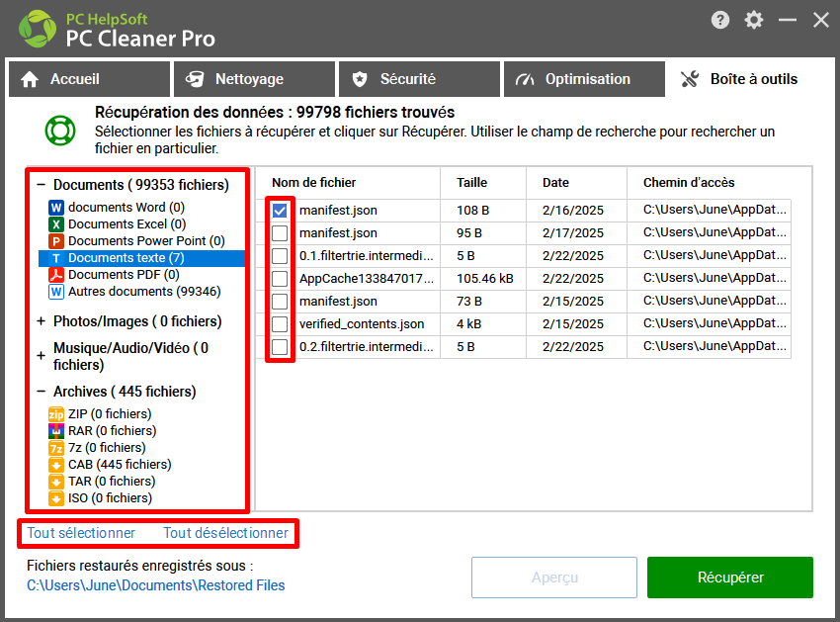Click the wrench icon on Boîte à outils
840x622 pixels.
pyautogui.click(x=690, y=79)
